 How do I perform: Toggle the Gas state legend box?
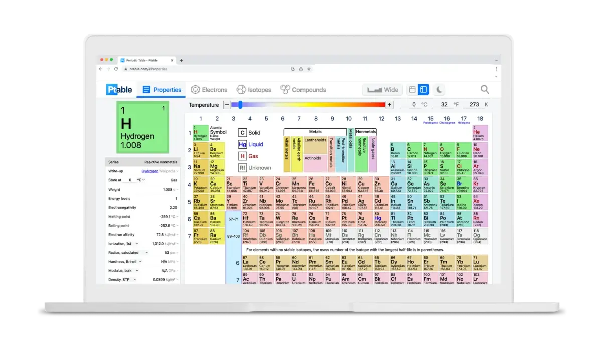tap(243, 156)
